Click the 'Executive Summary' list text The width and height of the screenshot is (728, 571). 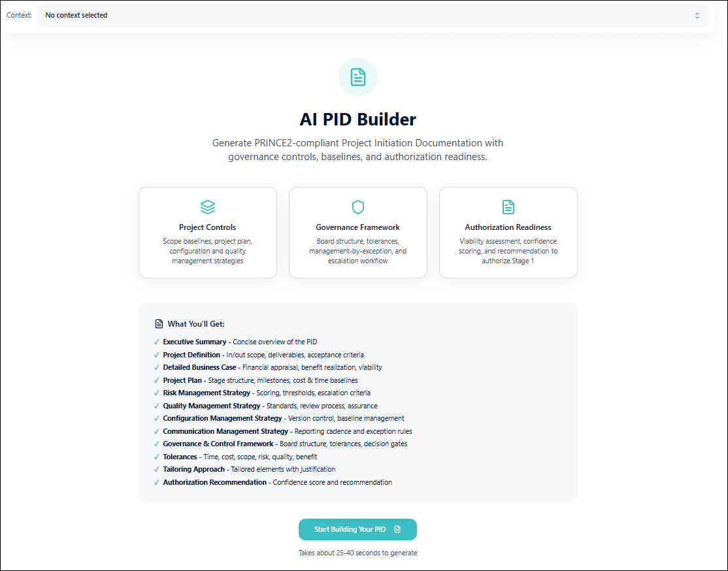point(195,342)
